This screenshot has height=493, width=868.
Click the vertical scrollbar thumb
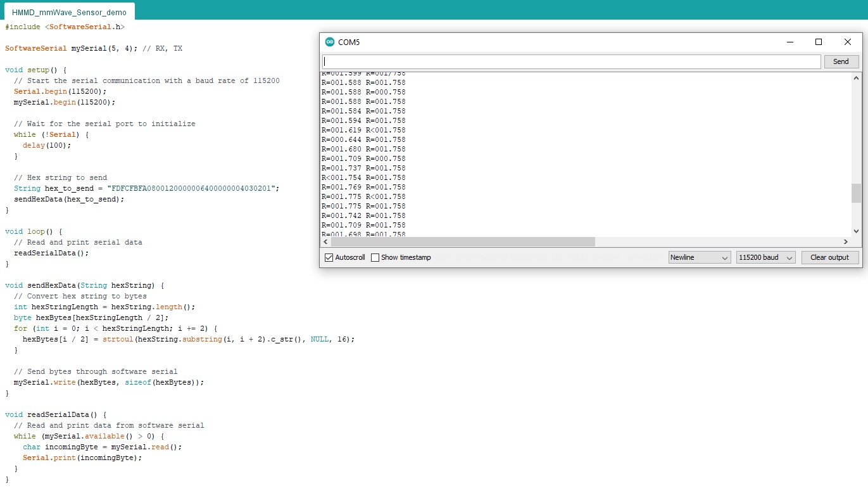(856, 195)
